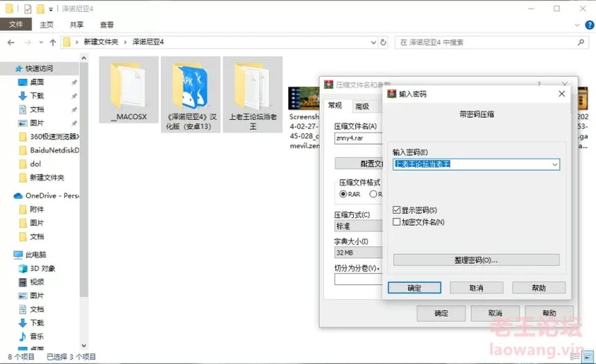This screenshot has width=596, height=364.
Task: Click the sidebar scroll down arrow
Action: coord(84,346)
